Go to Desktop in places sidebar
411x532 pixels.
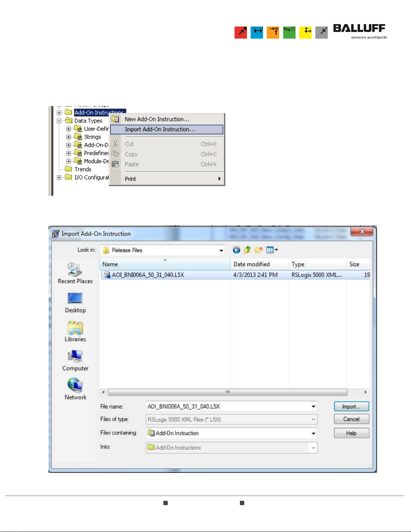point(75,303)
